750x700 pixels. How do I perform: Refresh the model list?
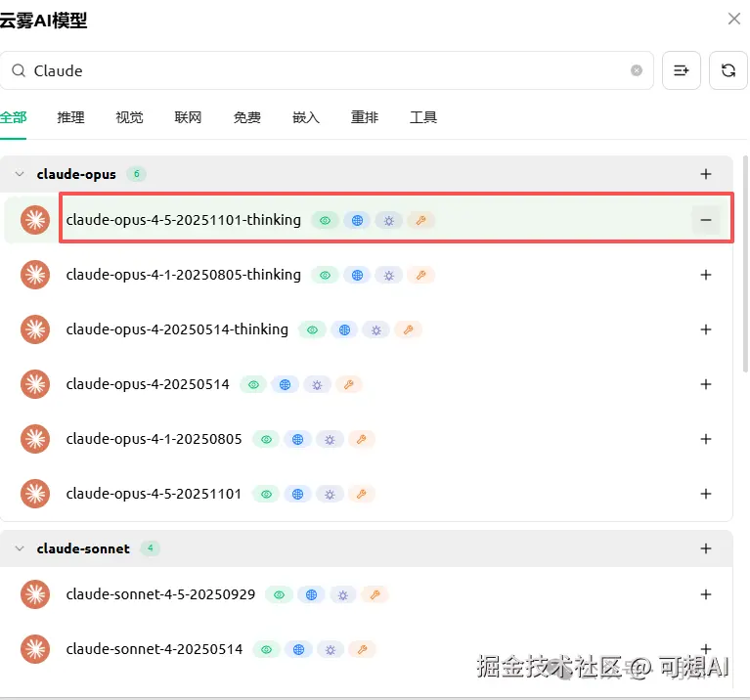[x=728, y=70]
